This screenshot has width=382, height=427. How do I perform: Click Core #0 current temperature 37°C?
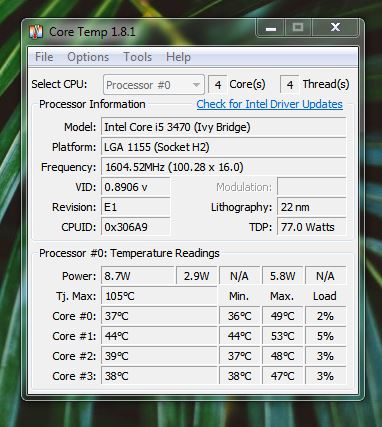(x=159, y=316)
